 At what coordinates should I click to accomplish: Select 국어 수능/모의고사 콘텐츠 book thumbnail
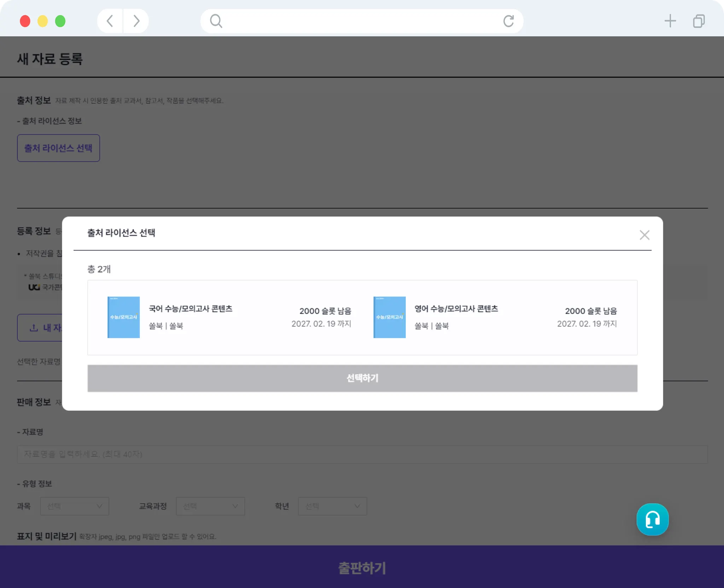(123, 317)
